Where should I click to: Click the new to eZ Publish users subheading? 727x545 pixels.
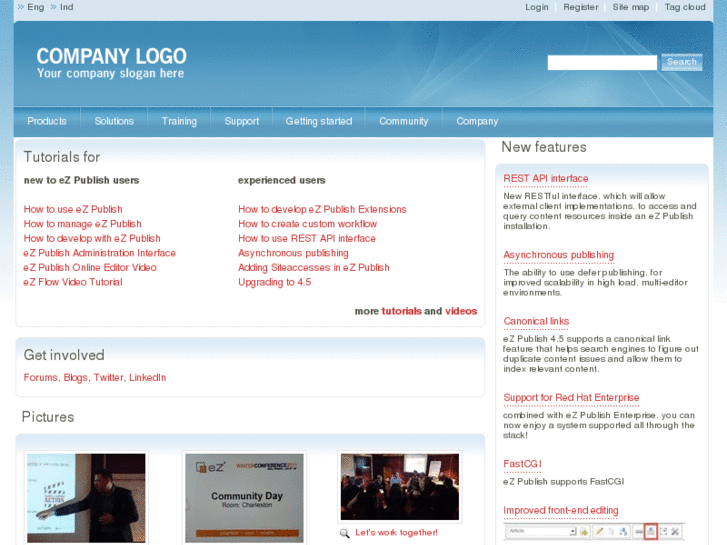[x=82, y=180]
